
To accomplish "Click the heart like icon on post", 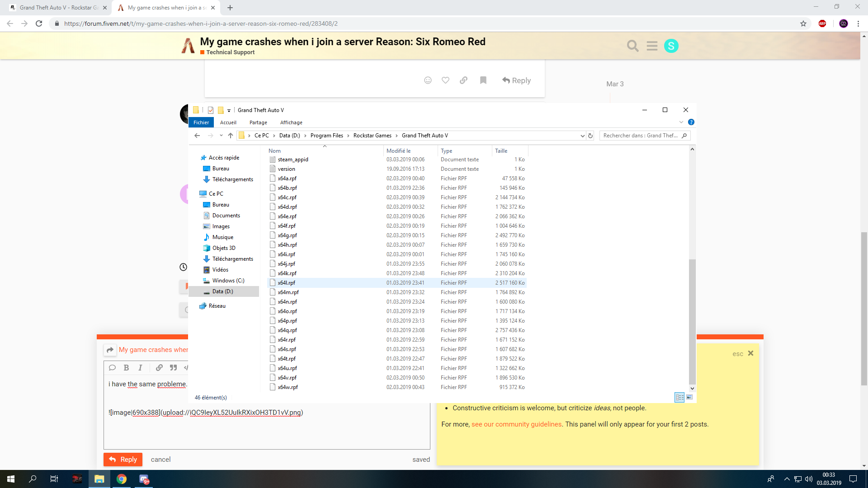I will pos(445,80).
